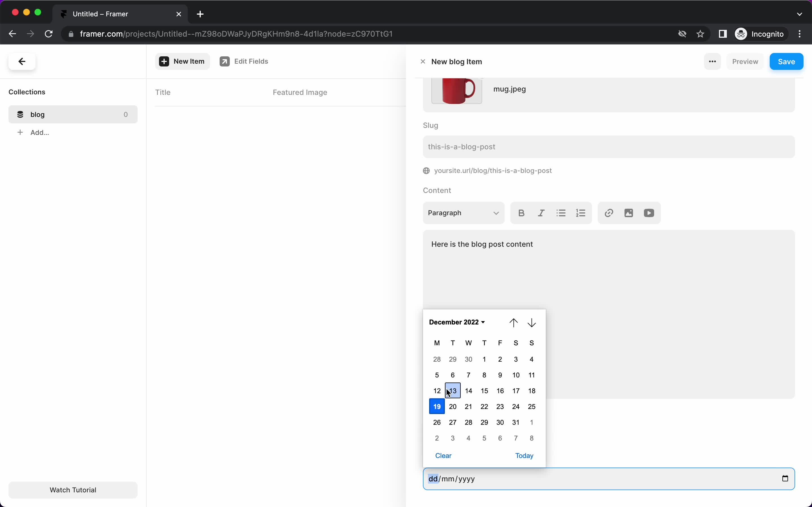Image resolution: width=812 pixels, height=507 pixels.
Task: Click the Bold formatting icon
Action: (x=521, y=213)
